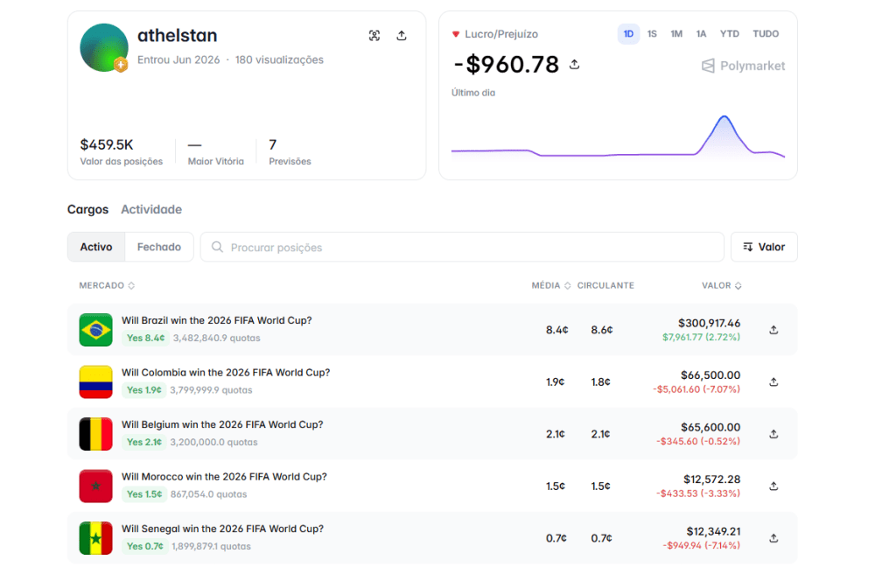The height and width of the screenshot is (588, 896).
Task: Share the Colombia World Cup position
Action: coord(773,381)
